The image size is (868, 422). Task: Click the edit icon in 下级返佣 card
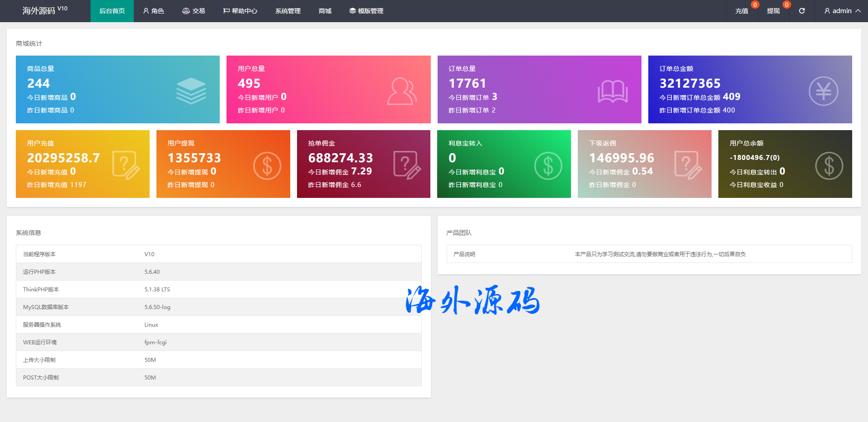pos(688,165)
